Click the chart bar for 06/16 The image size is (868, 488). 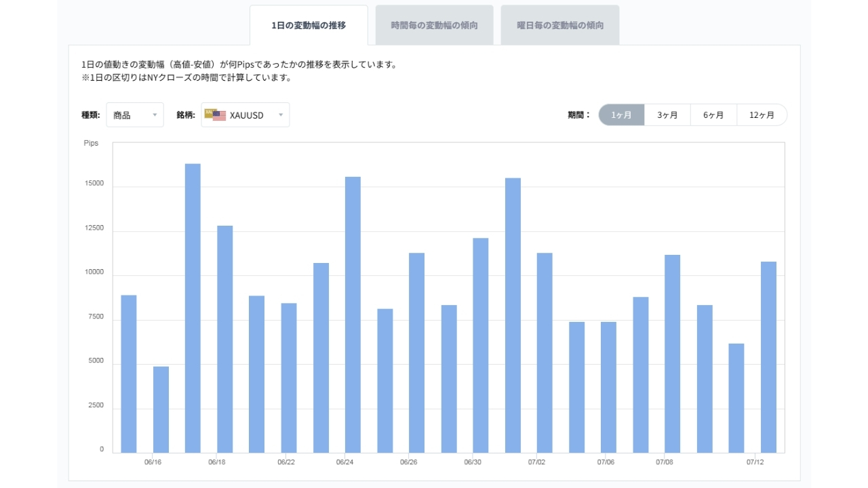(161, 409)
